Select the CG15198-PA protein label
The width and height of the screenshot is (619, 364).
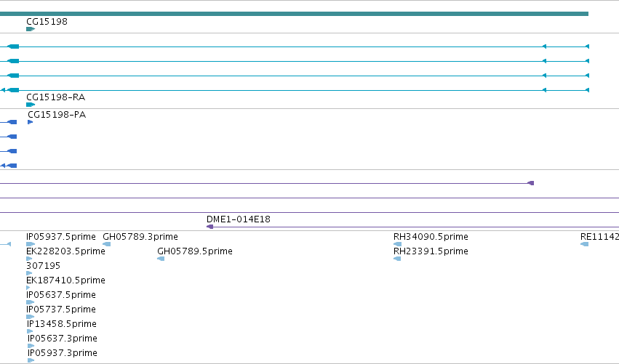tap(57, 115)
